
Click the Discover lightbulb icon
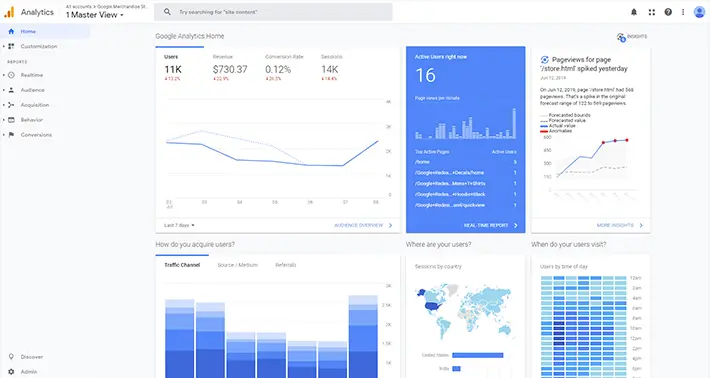coord(11,357)
